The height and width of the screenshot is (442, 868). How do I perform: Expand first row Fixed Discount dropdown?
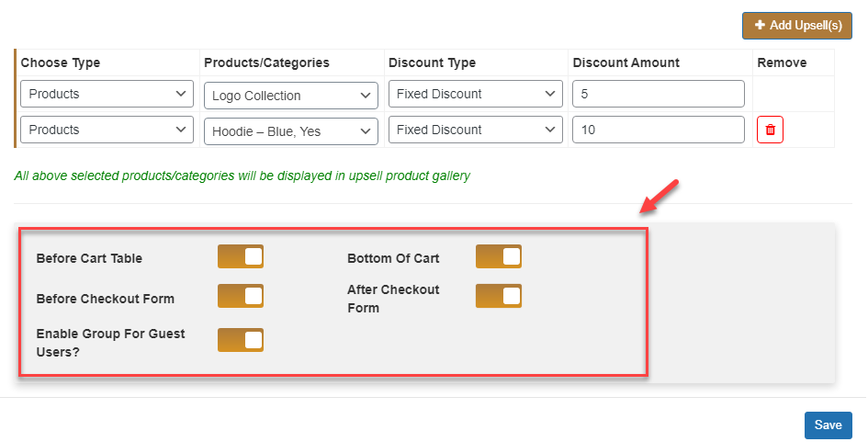[x=476, y=94]
